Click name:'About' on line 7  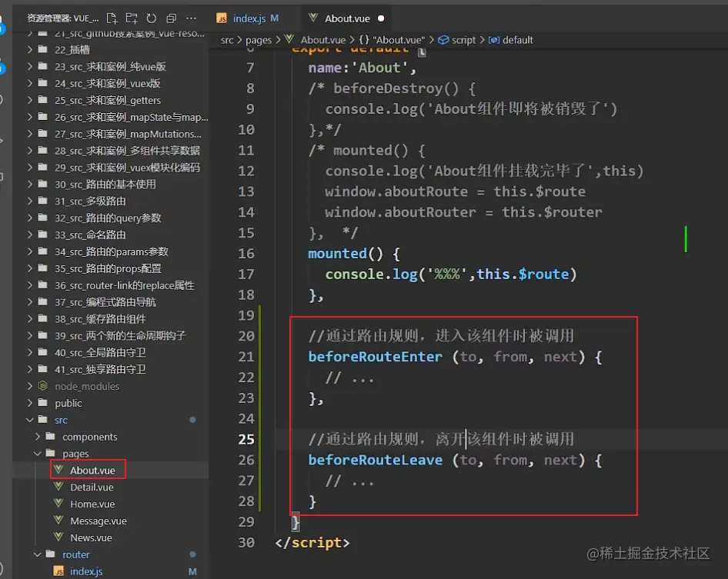point(362,68)
